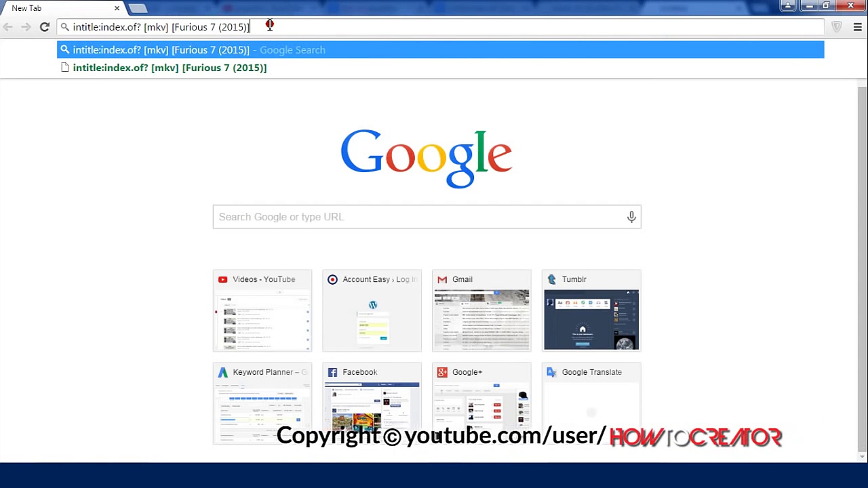Viewport: 868px width, 488px height.
Task: Click the Google logo
Action: [426, 158]
